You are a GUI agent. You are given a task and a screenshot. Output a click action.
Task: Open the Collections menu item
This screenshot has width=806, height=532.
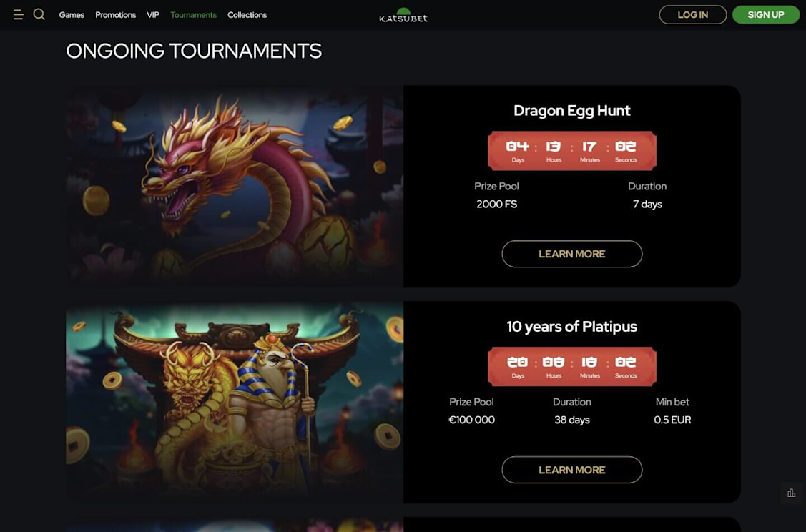pyautogui.click(x=247, y=15)
